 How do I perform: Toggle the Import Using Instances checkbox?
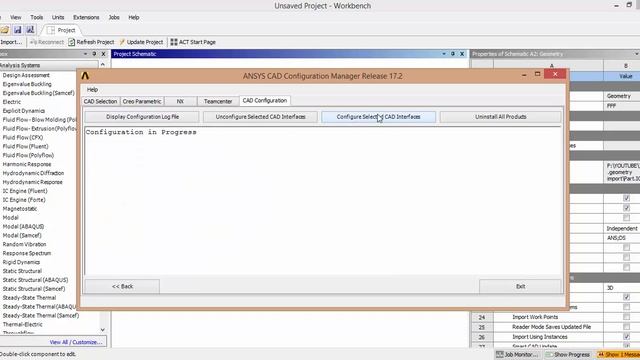click(626, 337)
